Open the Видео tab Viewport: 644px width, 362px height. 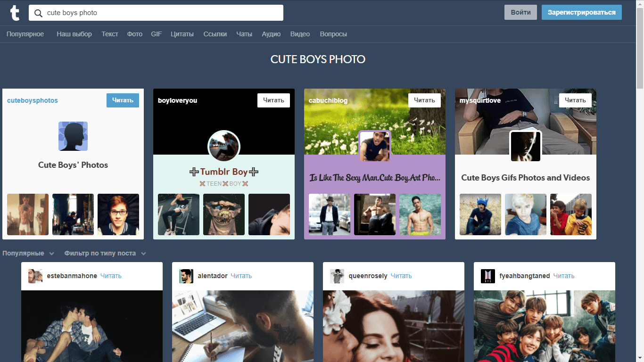point(300,34)
